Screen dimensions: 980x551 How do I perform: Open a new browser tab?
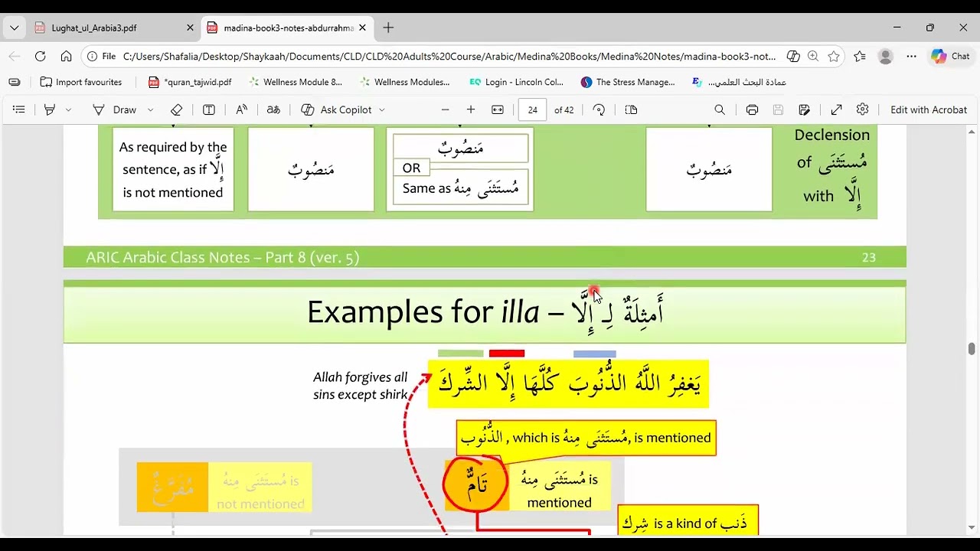point(388,28)
